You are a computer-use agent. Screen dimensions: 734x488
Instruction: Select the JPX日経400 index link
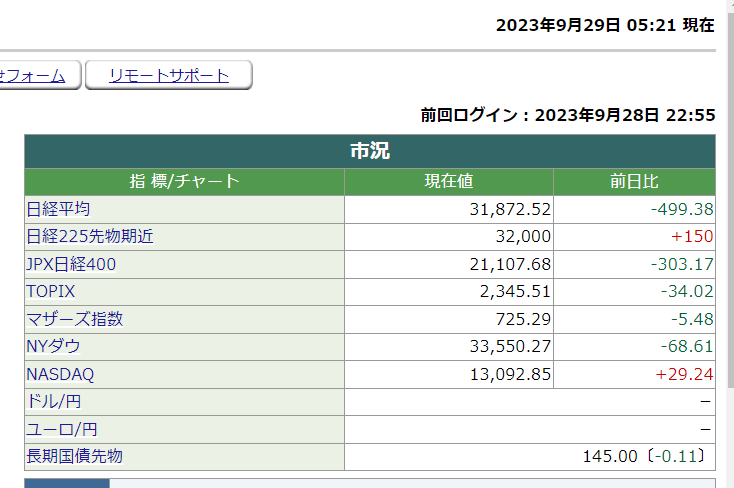tap(71, 265)
